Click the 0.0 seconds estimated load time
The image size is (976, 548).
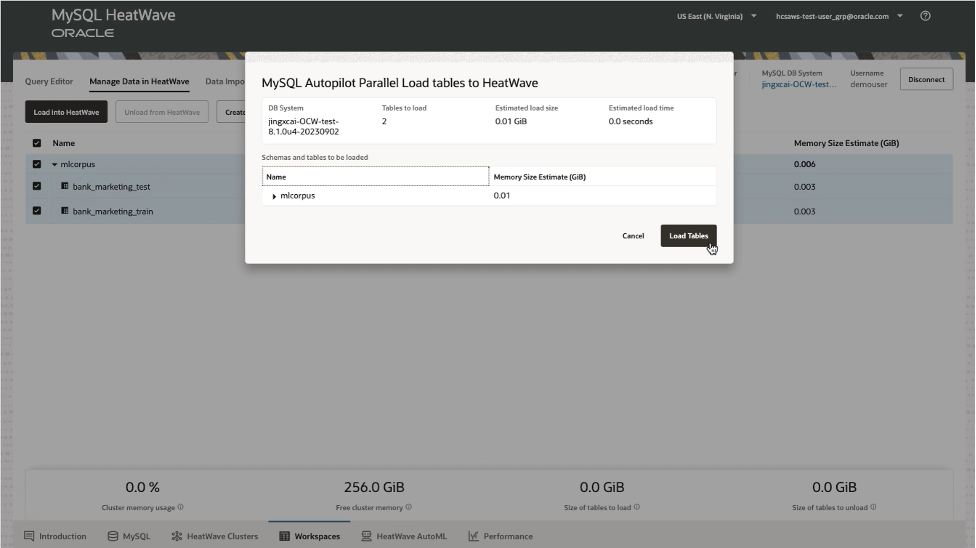pos(631,121)
